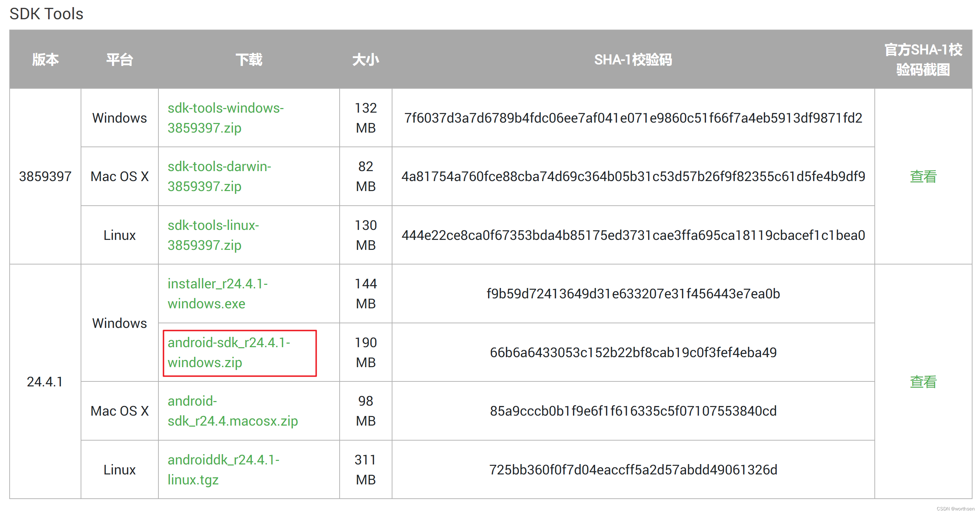This screenshot has width=980, height=514.
Task: Download installer_r24.4.1-windows.exe
Action: (218, 293)
